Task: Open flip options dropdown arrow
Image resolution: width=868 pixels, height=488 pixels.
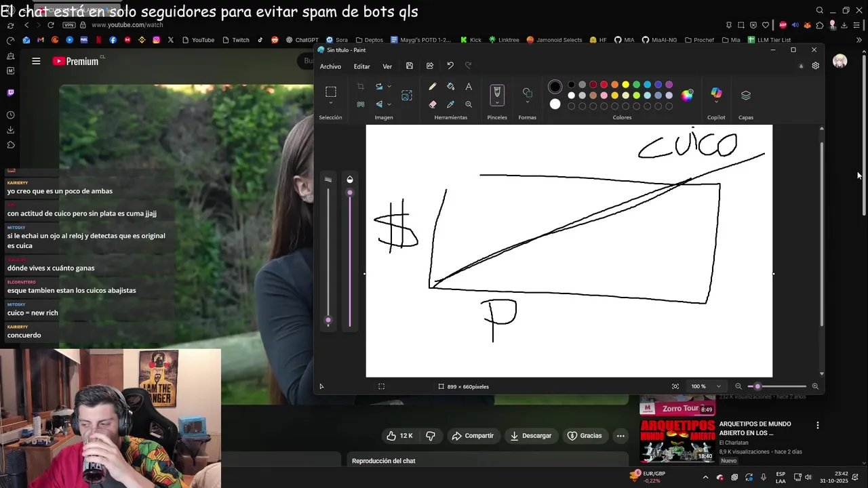Action: pos(389,104)
